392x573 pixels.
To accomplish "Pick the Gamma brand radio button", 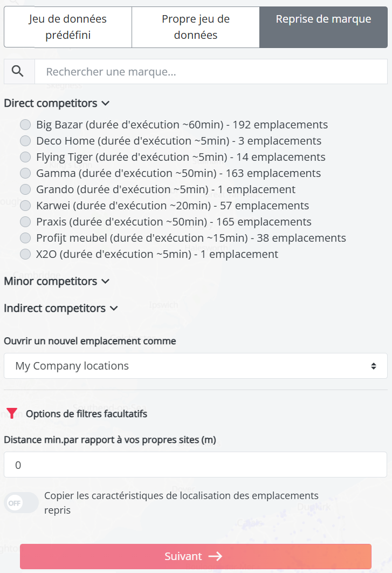I will [25, 173].
